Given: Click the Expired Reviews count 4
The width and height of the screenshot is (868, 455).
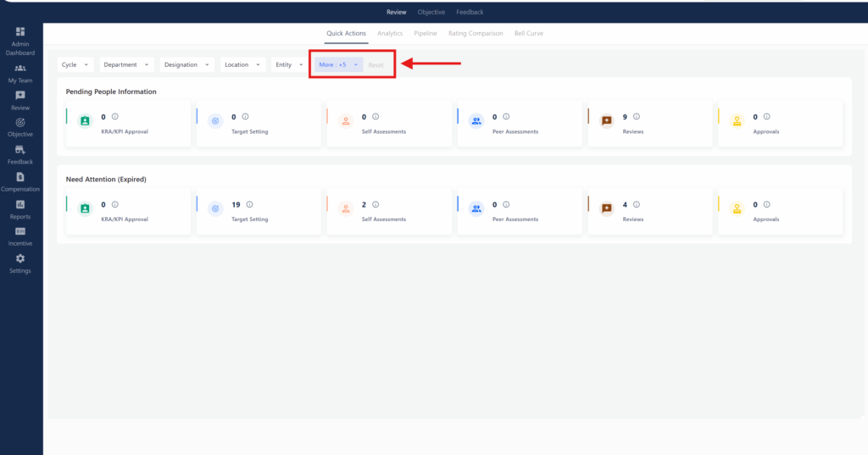Looking at the screenshot, I should coord(625,205).
